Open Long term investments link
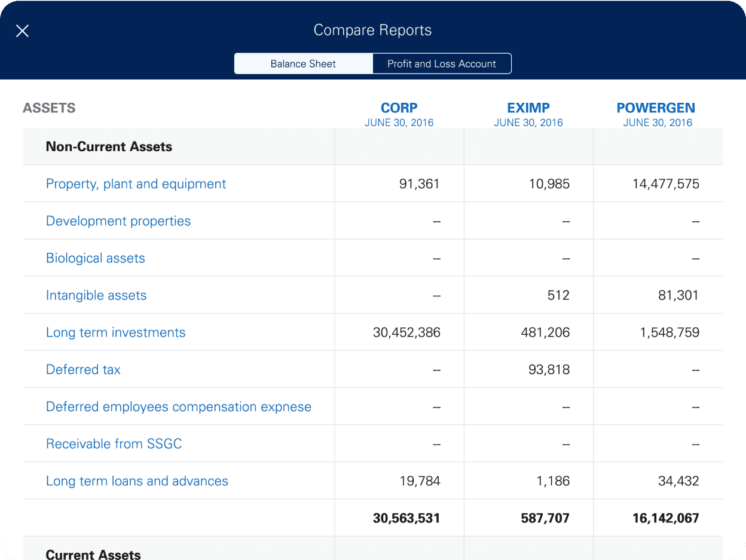Viewport: 746px width, 560px height. 116,332
